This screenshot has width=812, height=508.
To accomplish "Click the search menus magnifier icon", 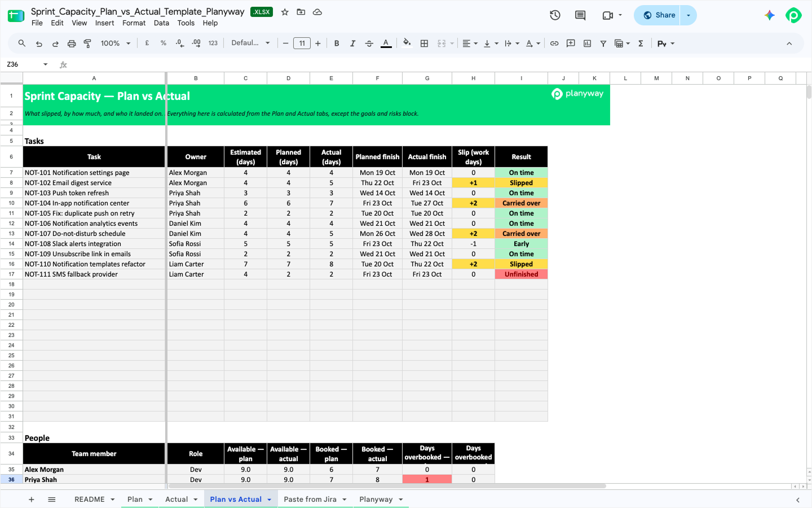I will coord(22,43).
